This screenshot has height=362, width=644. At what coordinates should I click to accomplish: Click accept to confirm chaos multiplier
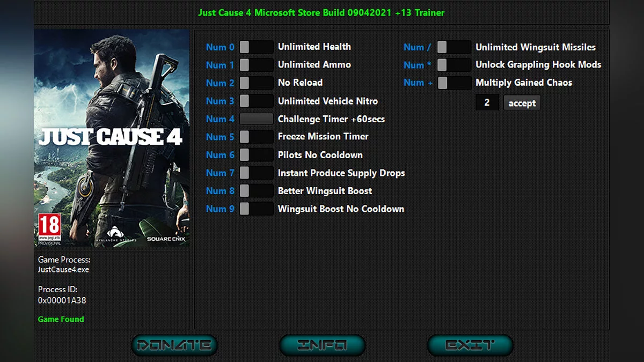coord(521,103)
